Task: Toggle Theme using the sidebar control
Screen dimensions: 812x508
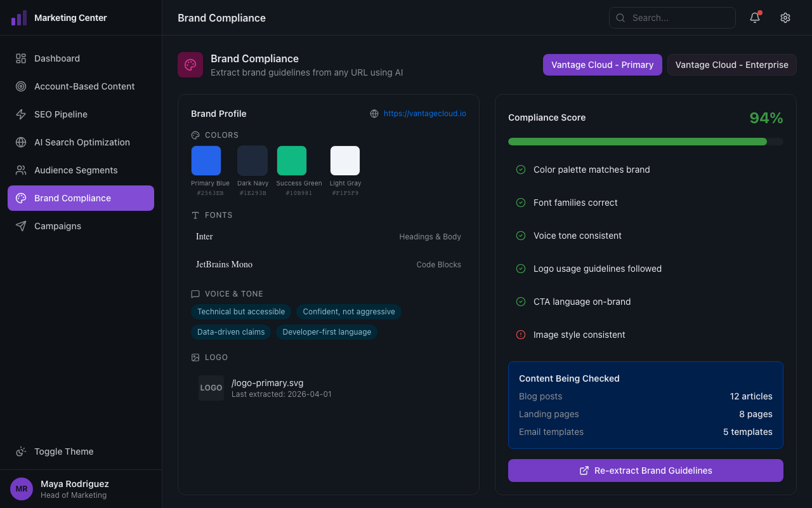Action: [x=63, y=451]
